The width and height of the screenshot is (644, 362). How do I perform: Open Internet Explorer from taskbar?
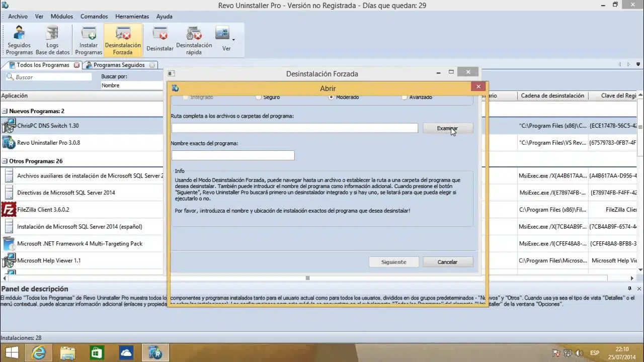tap(39, 352)
